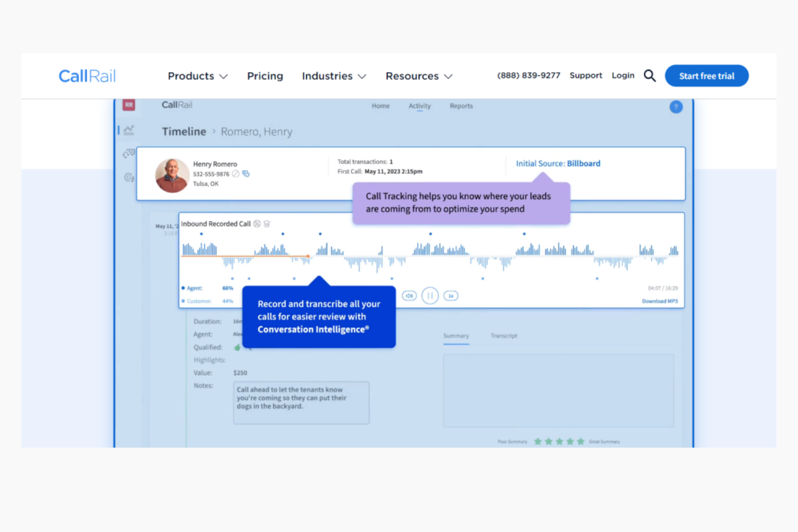Click the blue help question mark icon
This screenshot has height=532, width=798.
pos(676,107)
